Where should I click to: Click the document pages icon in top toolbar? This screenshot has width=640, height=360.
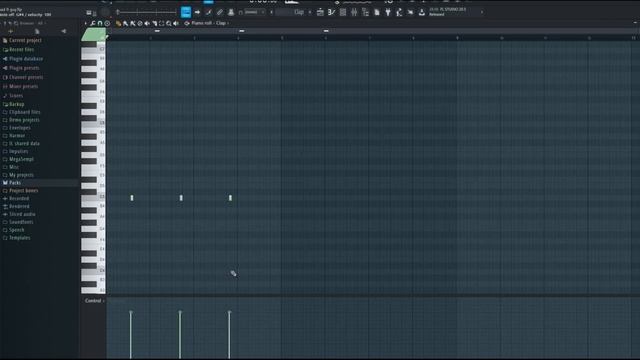coord(377,12)
